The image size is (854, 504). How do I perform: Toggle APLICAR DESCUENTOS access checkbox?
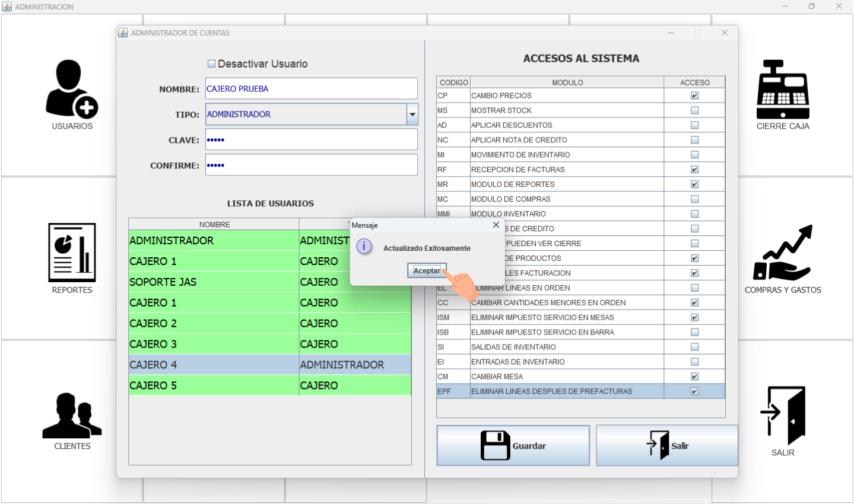pos(694,125)
